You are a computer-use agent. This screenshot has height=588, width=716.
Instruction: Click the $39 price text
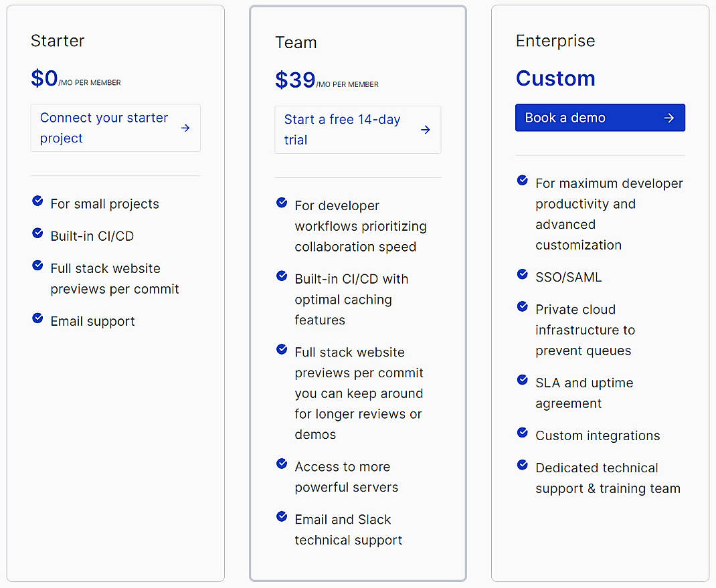[294, 79]
